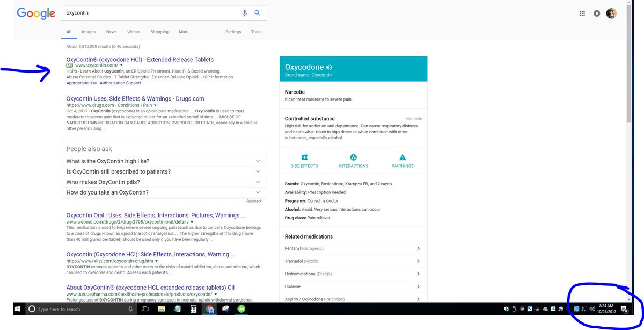
Task: Click the Google logo
Action: pyautogui.click(x=36, y=13)
